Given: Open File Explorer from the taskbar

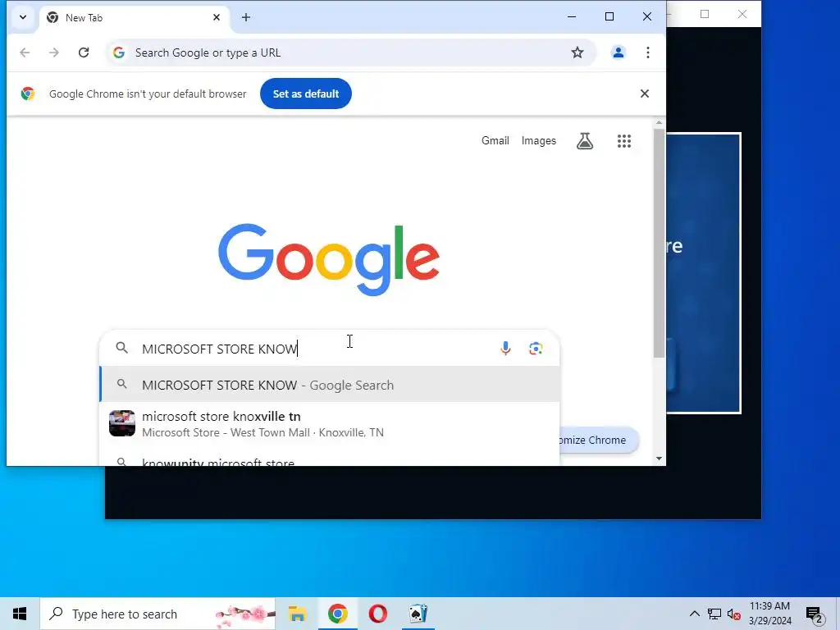Looking at the screenshot, I should coord(297,614).
